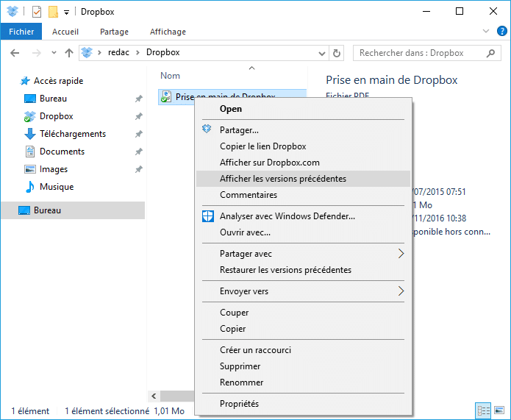This screenshot has height=420, width=511.
Task: Expand the Envoyer vers submenu
Action: [303, 291]
